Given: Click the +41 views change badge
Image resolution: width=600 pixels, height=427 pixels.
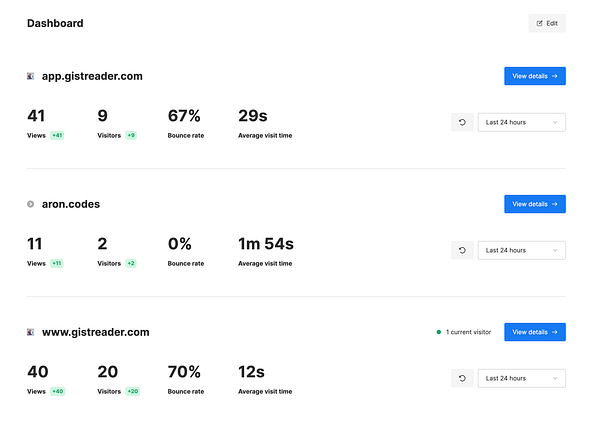Looking at the screenshot, I should point(58,135).
